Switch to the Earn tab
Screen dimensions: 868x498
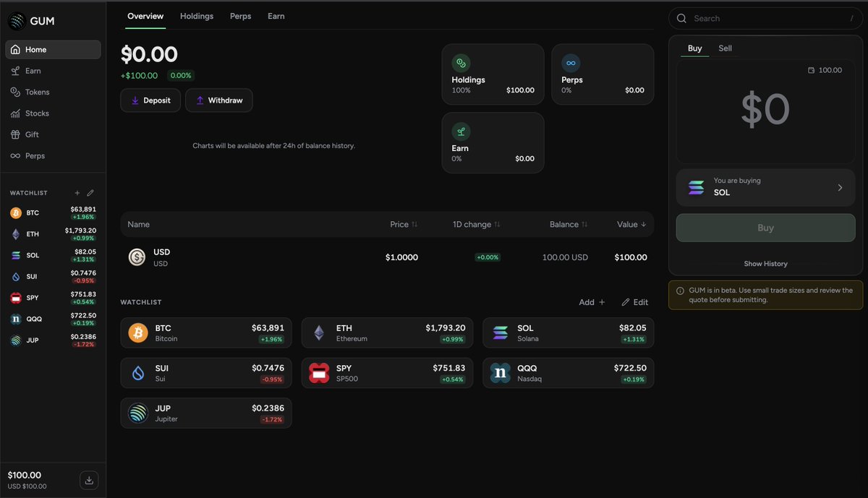tap(276, 16)
